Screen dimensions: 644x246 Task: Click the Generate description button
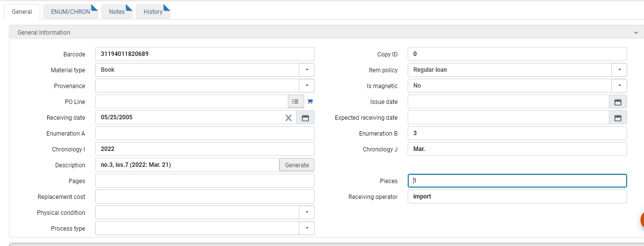pyautogui.click(x=297, y=165)
